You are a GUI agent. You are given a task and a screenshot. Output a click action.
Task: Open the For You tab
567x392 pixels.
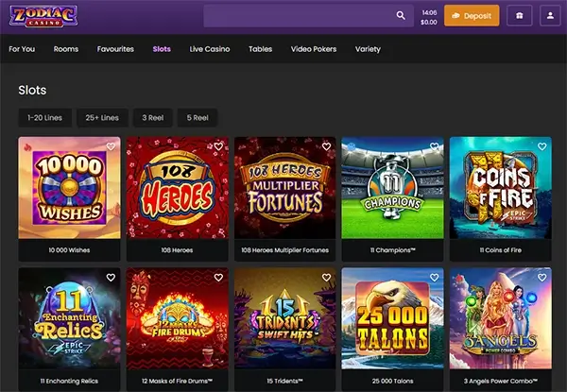[x=22, y=49]
